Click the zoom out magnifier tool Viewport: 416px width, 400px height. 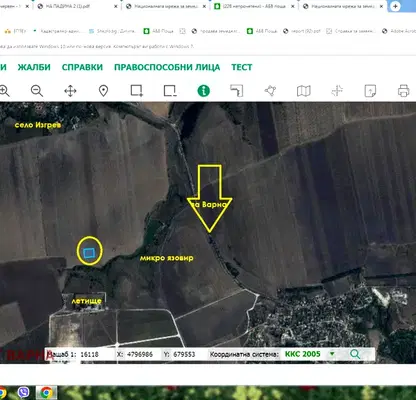[x=37, y=91]
